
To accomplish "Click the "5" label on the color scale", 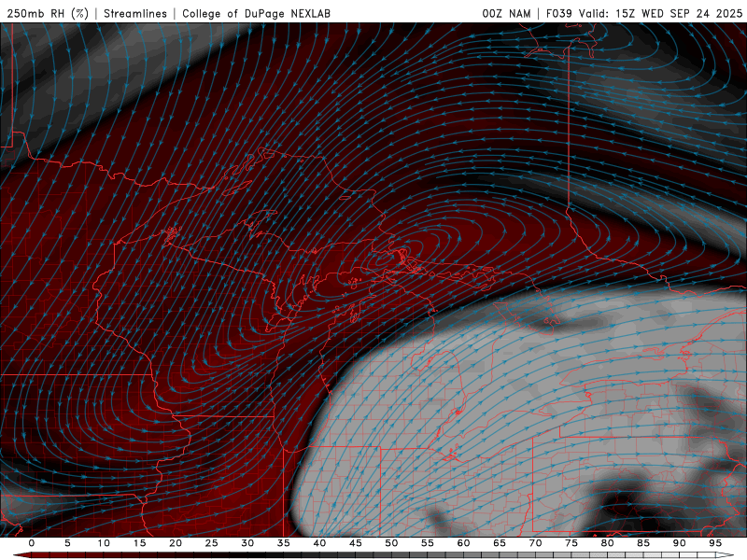I will (67, 543).
